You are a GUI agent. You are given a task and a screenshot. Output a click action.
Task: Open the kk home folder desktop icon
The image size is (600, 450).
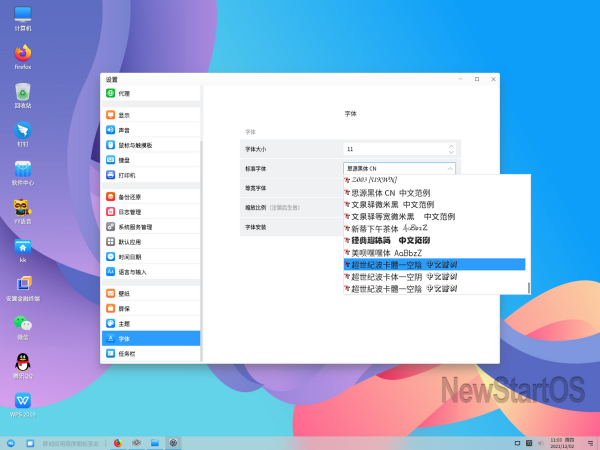click(x=23, y=246)
